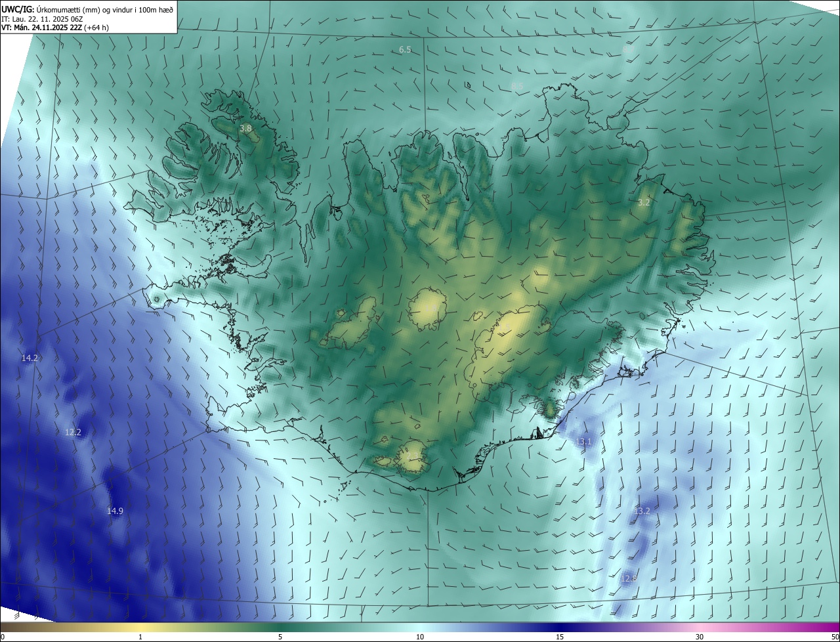Click the 12.2 value label southwest of Iceland

(73, 432)
